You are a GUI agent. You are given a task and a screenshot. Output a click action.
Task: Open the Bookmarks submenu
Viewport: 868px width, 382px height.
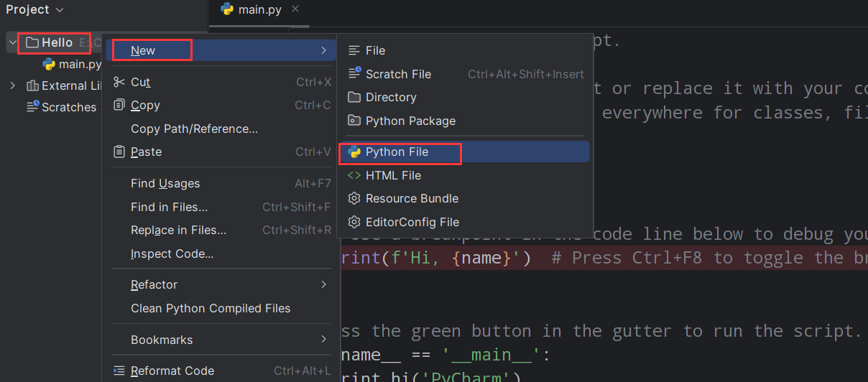pyautogui.click(x=221, y=340)
